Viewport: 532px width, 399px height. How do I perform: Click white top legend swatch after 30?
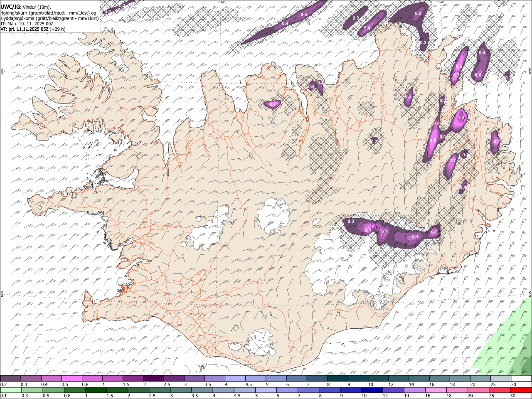click(x=521, y=378)
